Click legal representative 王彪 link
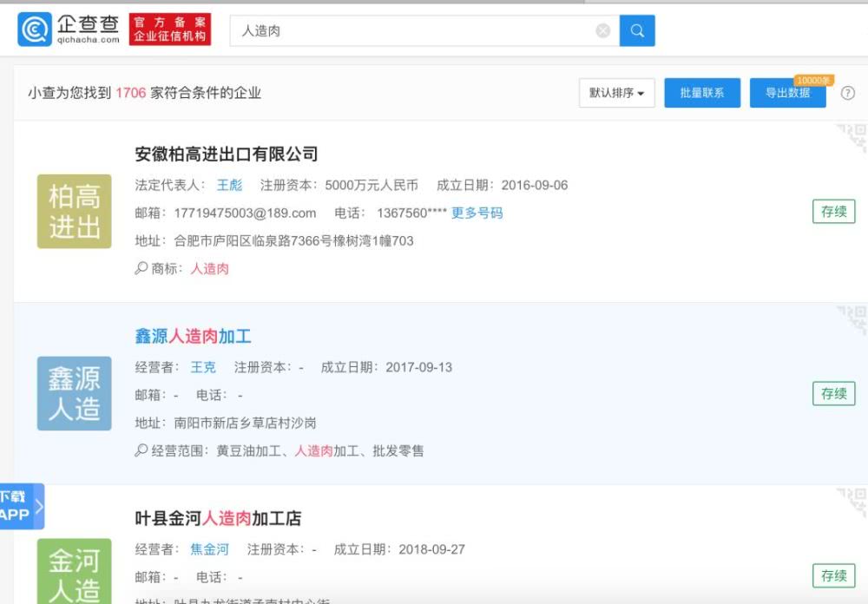The height and width of the screenshot is (604, 868). coord(229,185)
